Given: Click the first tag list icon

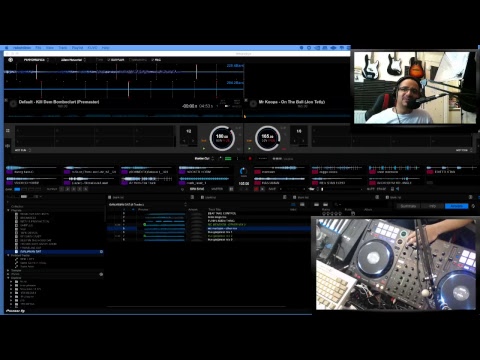Looking at the screenshot, I should tap(109, 197).
